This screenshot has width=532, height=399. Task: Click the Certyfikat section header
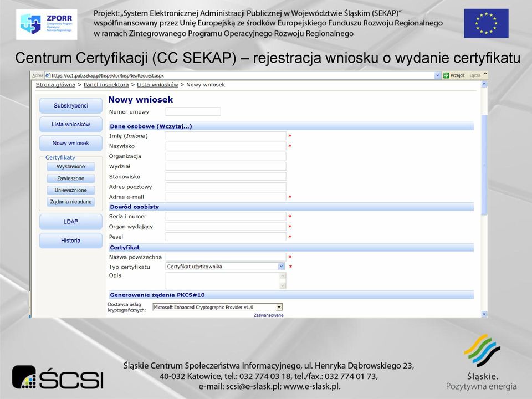(x=291, y=247)
